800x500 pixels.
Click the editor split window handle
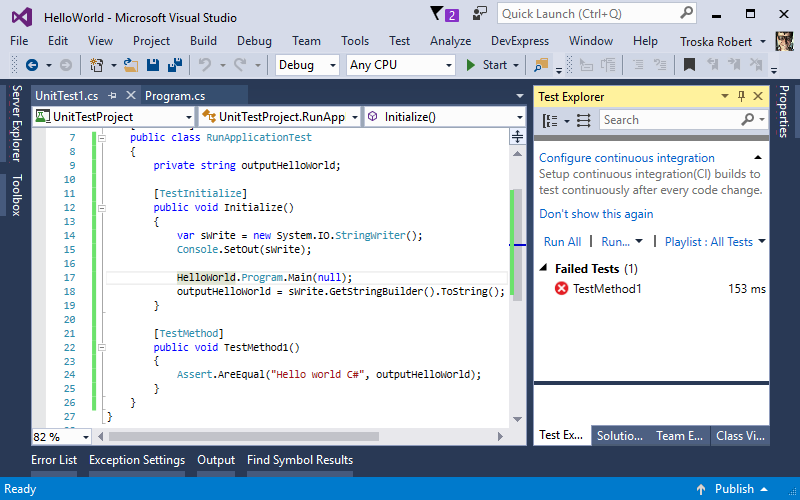pos(517,136)
